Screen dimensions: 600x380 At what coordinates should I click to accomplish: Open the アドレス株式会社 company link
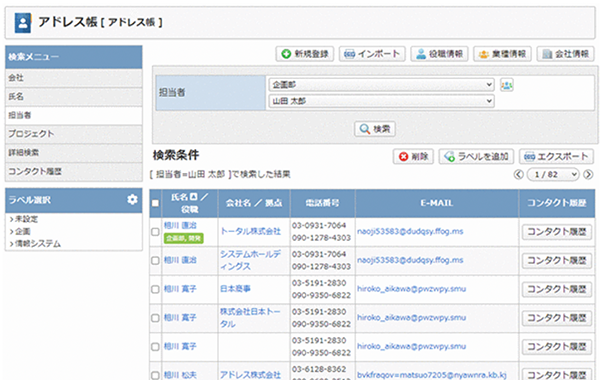coord(250,375)
